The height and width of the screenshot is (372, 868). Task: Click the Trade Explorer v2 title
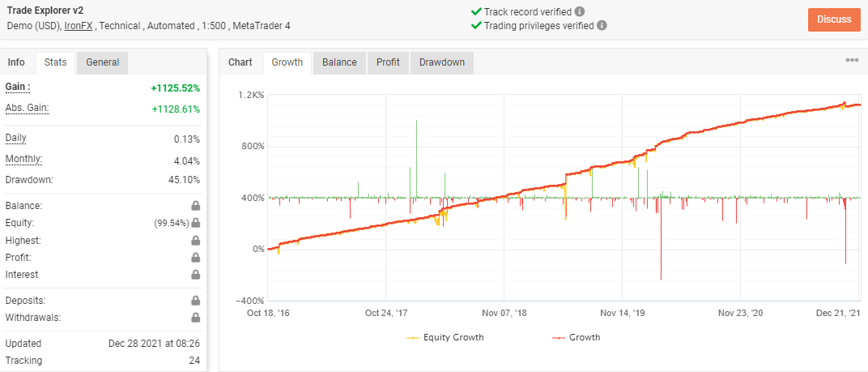click(45, 11)
